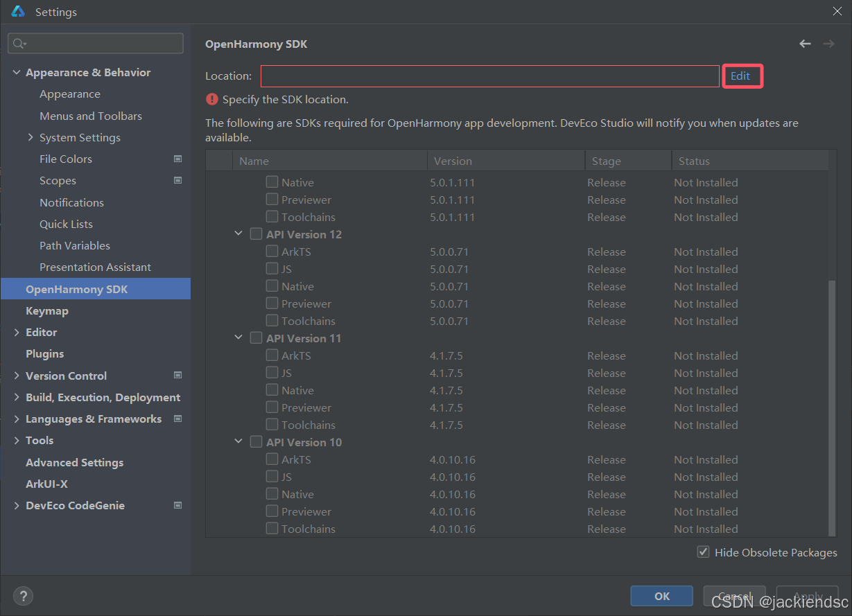
Task: Click the Version column header
Action: (506, 161)
